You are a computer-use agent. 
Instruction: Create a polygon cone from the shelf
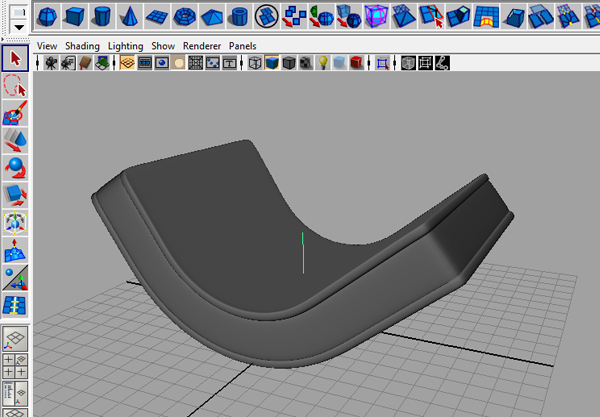[129, 15]
